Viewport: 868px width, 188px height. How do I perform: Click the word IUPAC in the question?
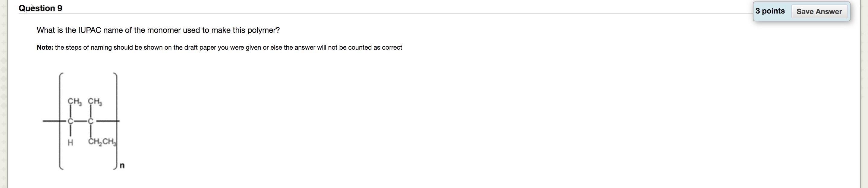tap(90, 30)
